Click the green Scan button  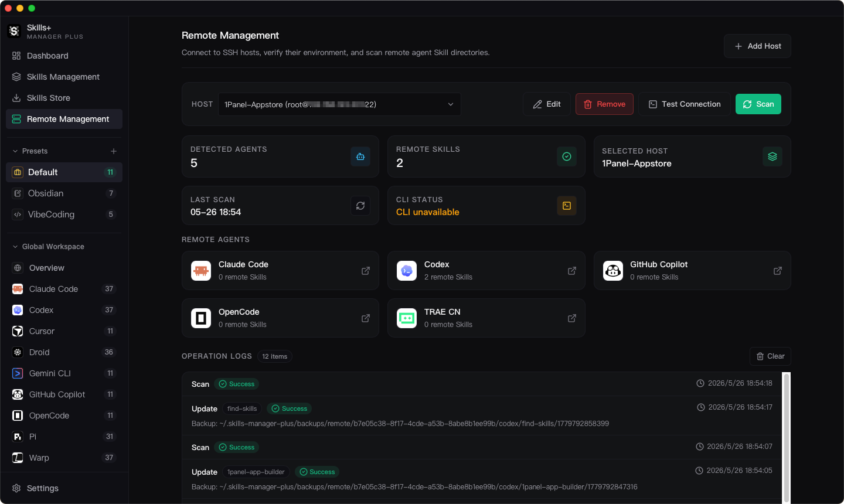click(x=758, y=104)
